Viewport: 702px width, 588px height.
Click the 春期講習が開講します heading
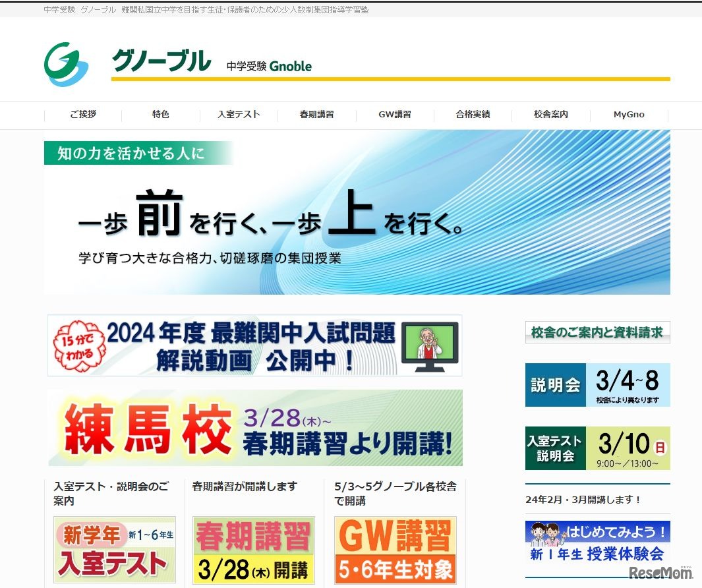(x=245, y=486)
